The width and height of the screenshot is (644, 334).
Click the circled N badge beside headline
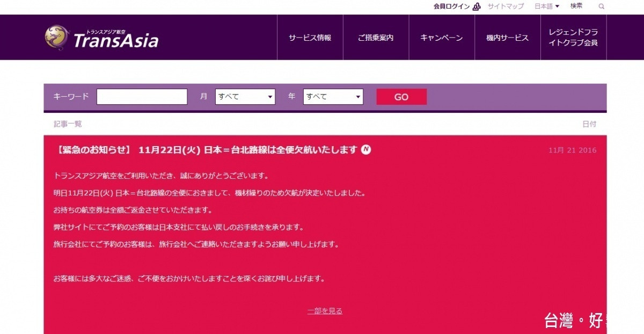[366, 149]
